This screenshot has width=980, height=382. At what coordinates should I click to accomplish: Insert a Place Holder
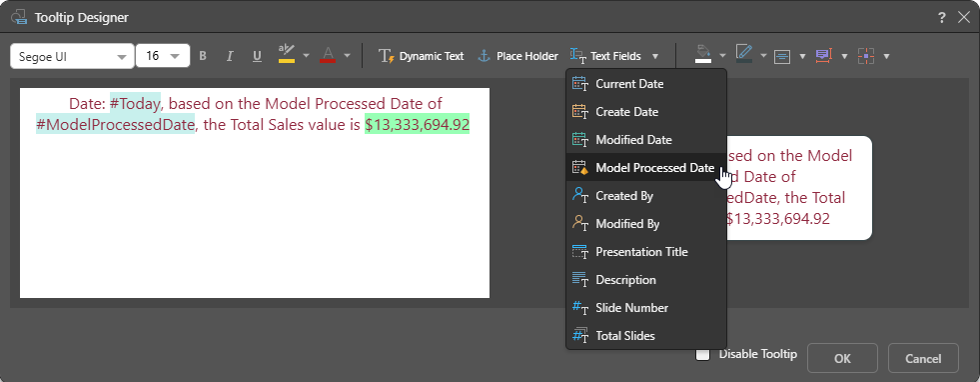pos(517,56)
